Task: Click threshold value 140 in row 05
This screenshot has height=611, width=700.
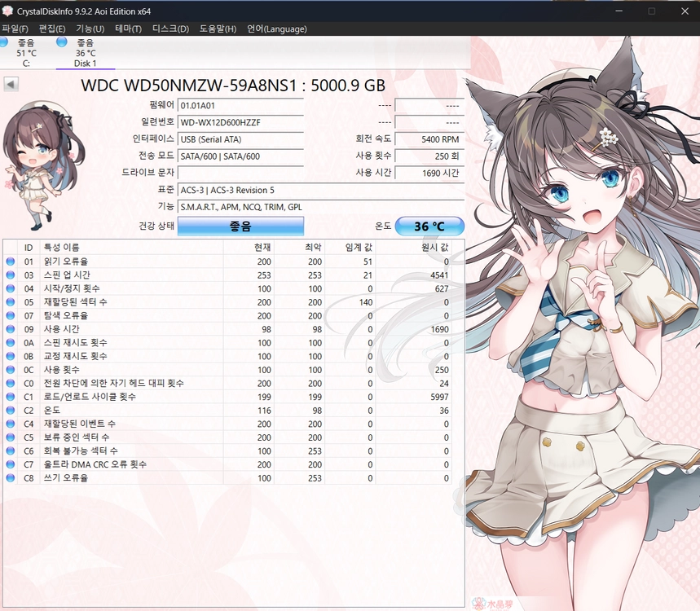Action: point(366,302)
